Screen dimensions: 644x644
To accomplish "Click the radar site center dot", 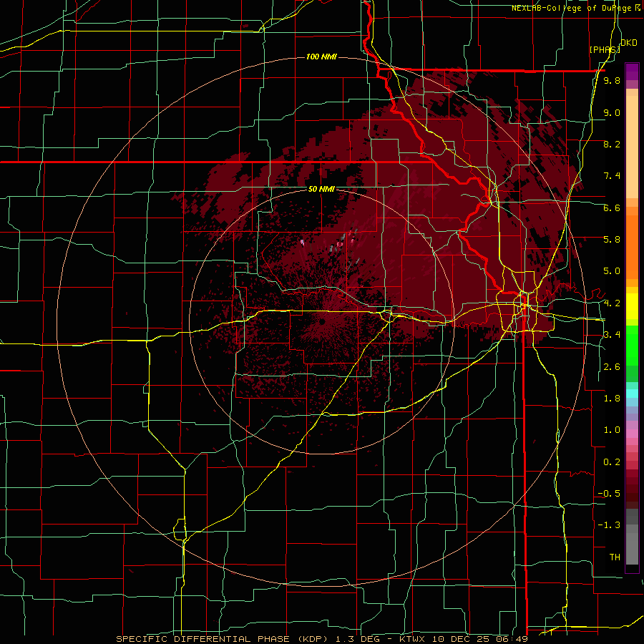I will 323,321.
